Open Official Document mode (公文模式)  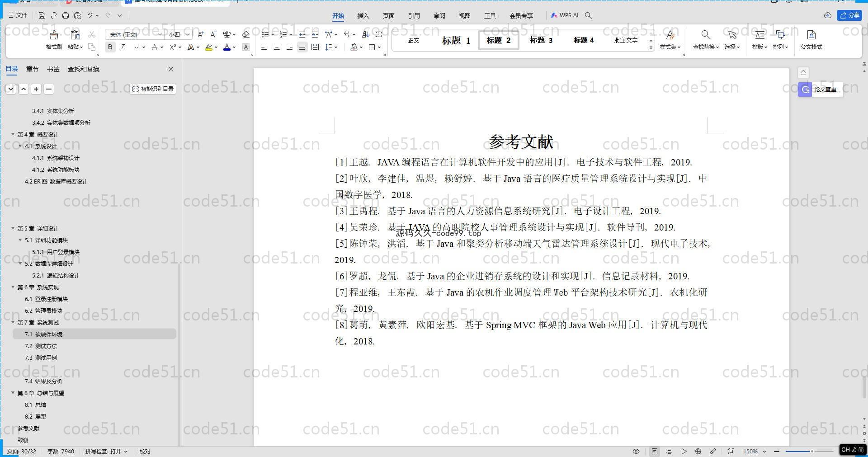coord(811,39)
